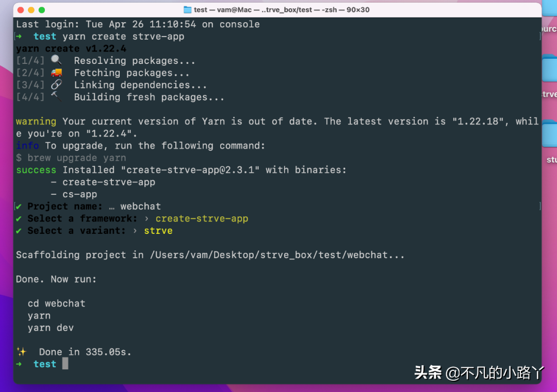This screenshot has height=392, width=557.
Task: Click the chevron before create-strve-app selection
Action: 146,218
